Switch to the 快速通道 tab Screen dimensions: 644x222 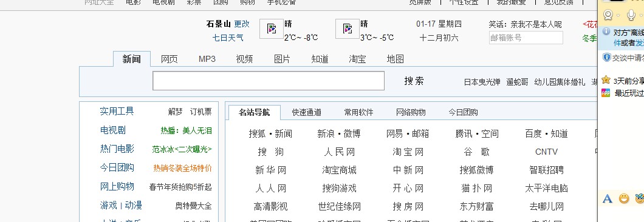307,112
